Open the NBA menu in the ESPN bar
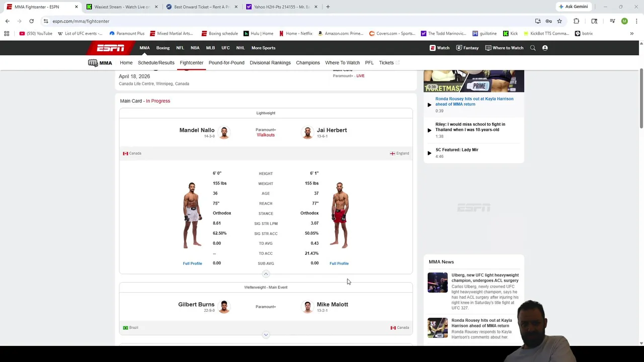 tap(195, 48)
